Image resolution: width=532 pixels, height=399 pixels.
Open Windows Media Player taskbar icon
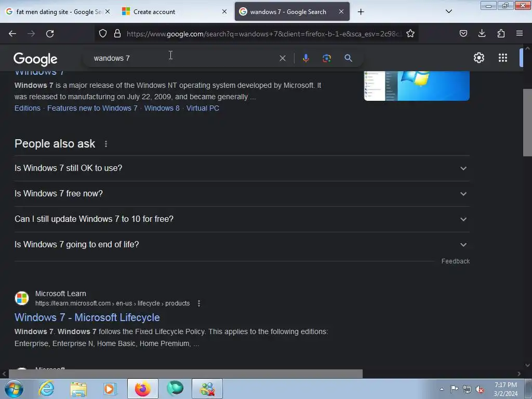point(110,389)
